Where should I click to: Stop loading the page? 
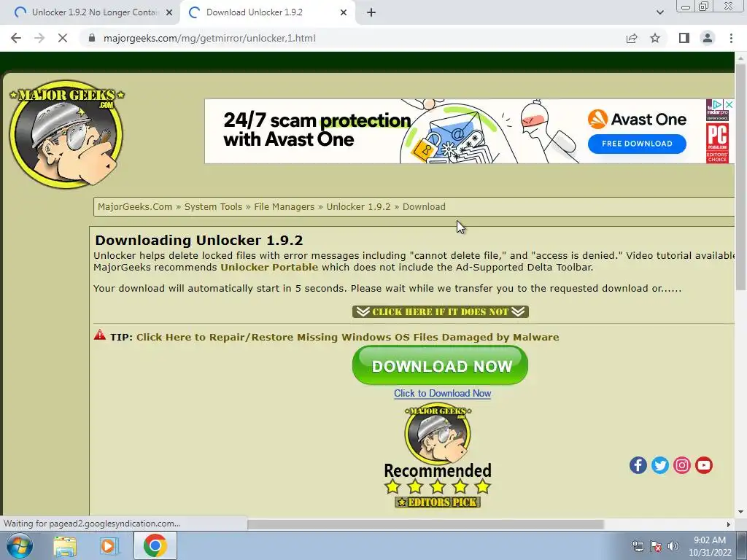(x=63, y=38)
